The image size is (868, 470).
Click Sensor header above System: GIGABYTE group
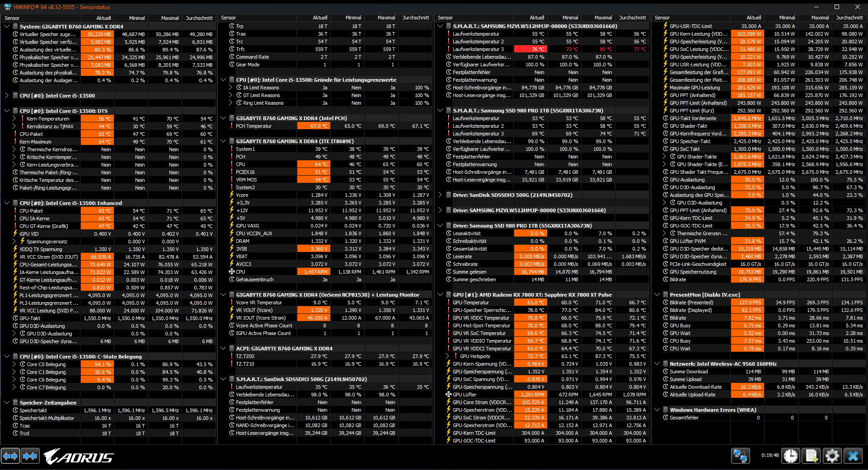click(x=41, y=18)
